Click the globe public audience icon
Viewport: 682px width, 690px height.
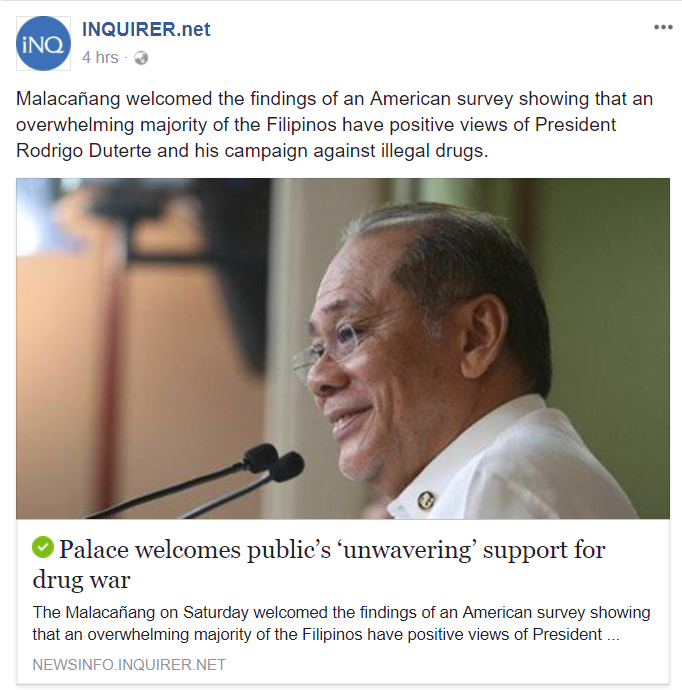141,58
